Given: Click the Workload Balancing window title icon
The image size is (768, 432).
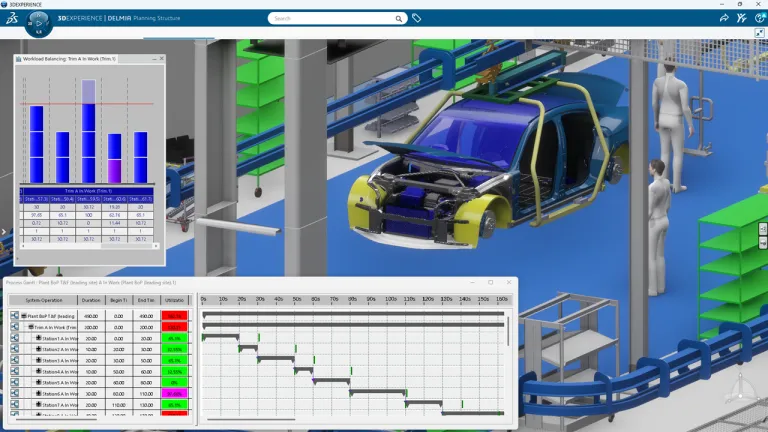Looking at the screenshot, I should point(17,59).
